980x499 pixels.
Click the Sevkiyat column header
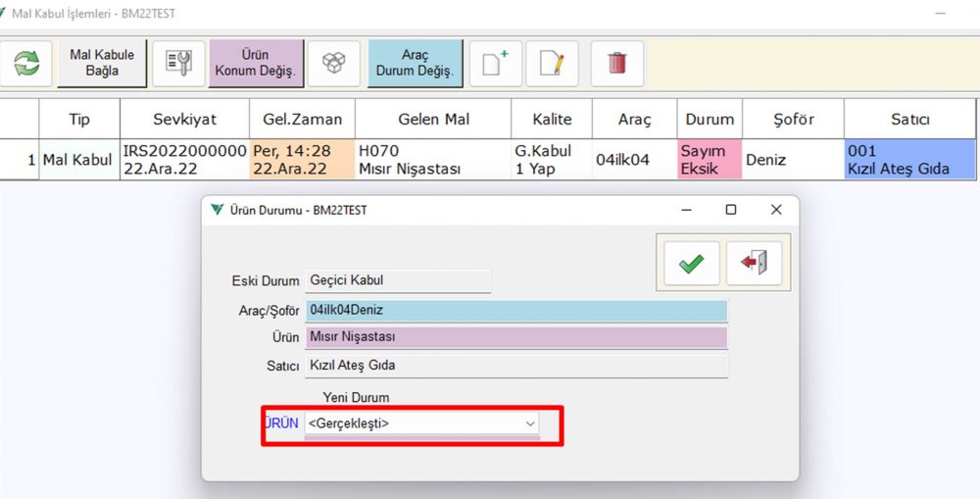(x=184, y=119)
